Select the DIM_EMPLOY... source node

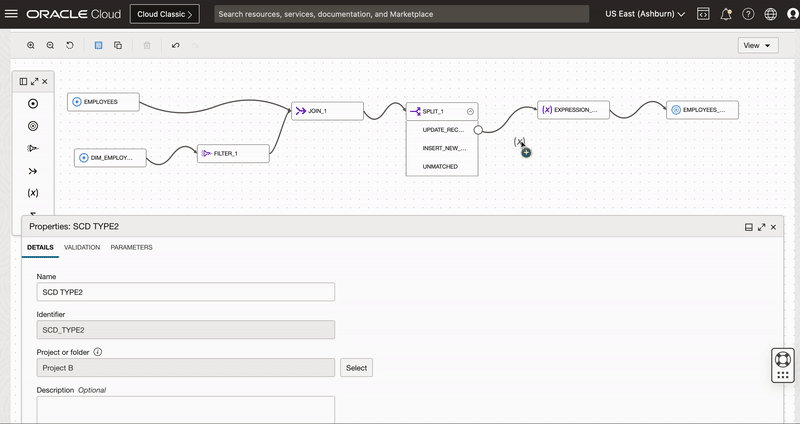[x=110, y=158]
